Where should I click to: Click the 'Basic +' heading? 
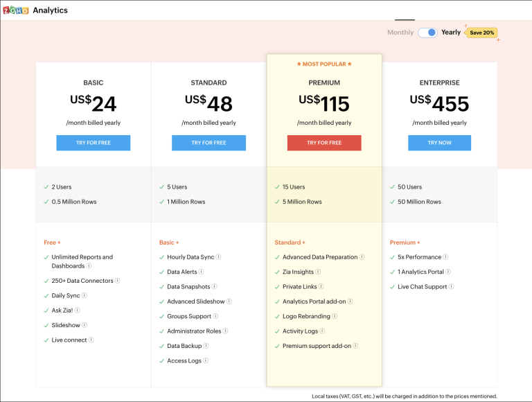click(x=169, y=243)
